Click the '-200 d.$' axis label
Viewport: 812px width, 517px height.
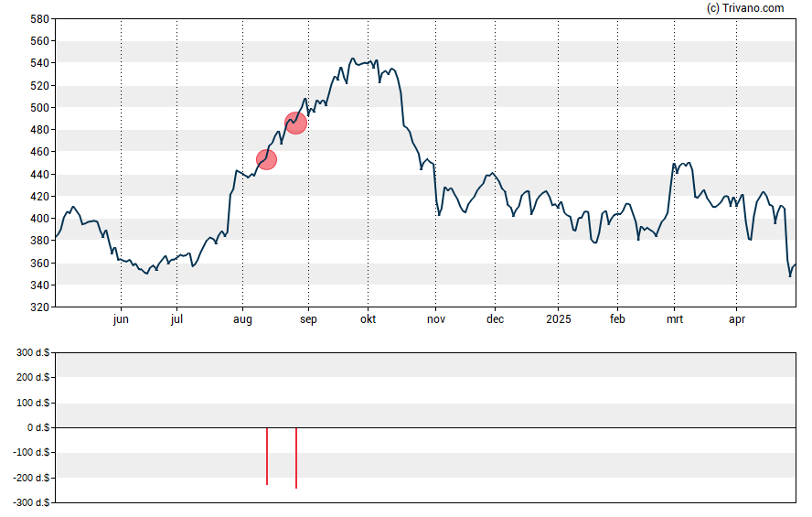32,478
